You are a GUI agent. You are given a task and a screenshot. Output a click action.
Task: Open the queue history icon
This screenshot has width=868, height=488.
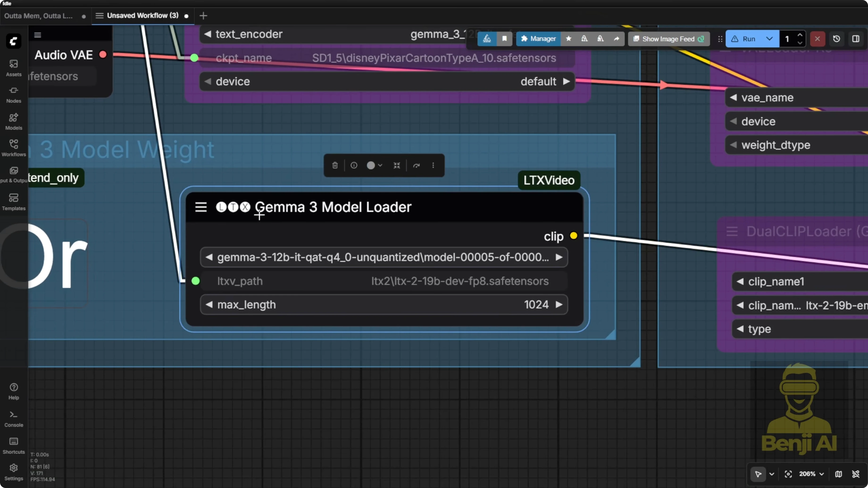point(836,39)
